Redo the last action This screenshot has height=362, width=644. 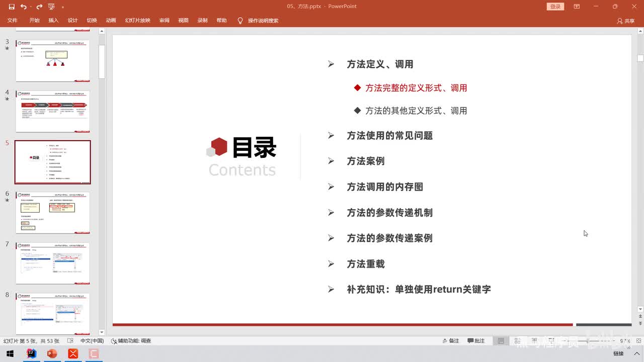click(39, 7)
